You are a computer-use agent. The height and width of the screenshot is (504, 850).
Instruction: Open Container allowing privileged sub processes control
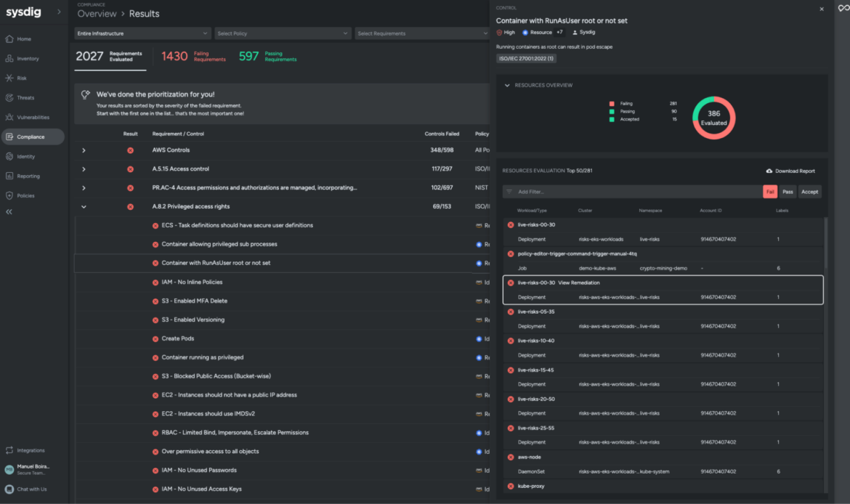coord(219,245)
